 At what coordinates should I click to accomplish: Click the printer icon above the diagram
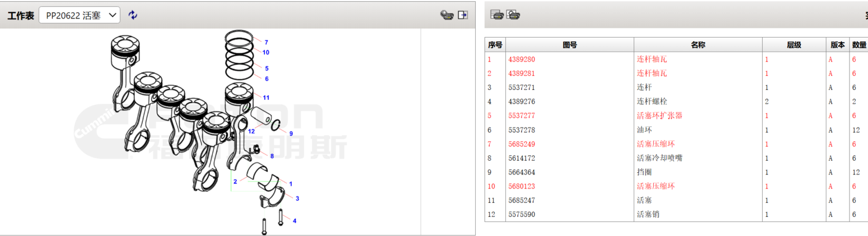click(446, 15)
